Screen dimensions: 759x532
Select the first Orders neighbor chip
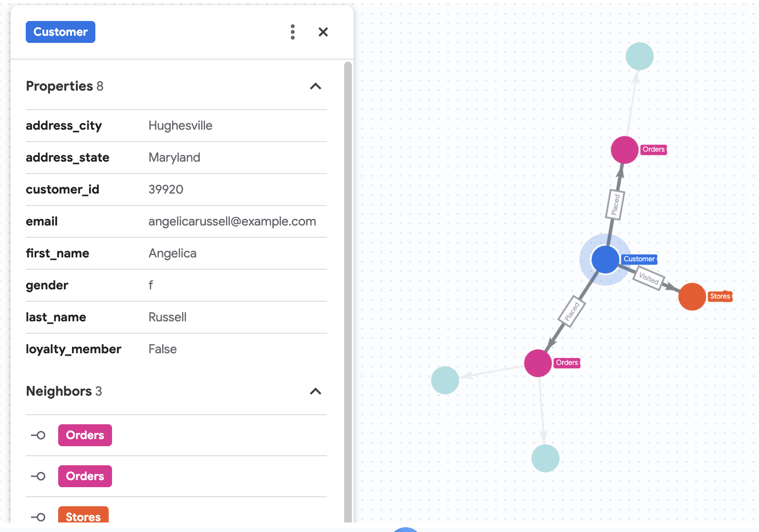point(85,435)
